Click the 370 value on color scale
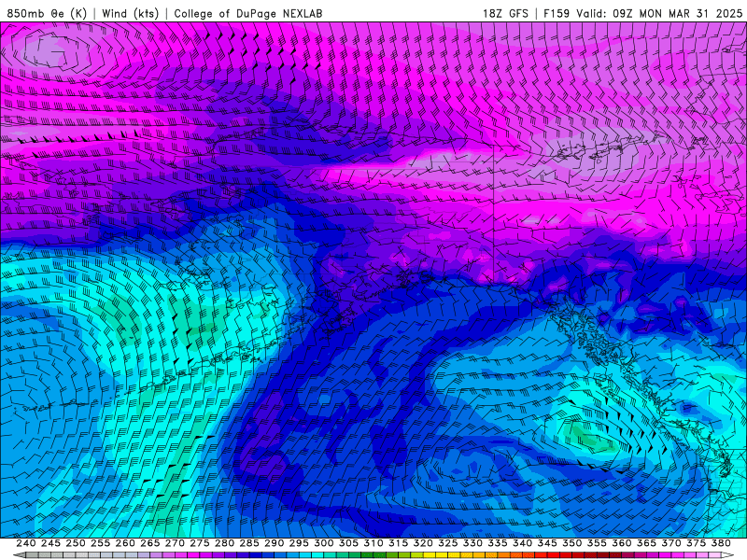 point(671,543)
